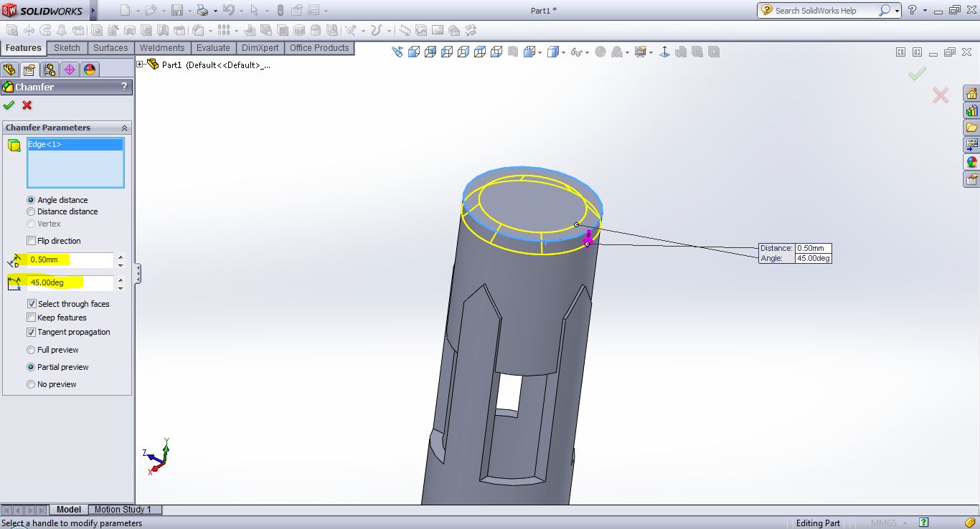Viewport: 980px width, 529px height.
Task: Open SolidWorks Resources home icon in task pane
Action: tap(971, 94)
